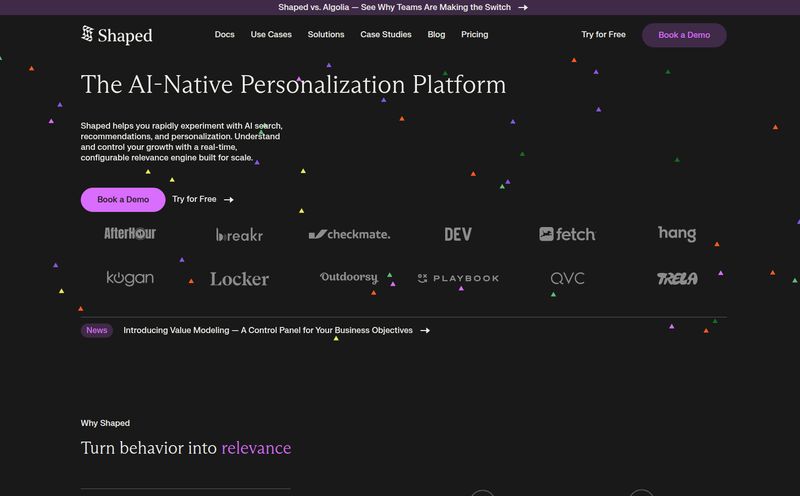Click the Why Shaped label

(x=105, y=423)
